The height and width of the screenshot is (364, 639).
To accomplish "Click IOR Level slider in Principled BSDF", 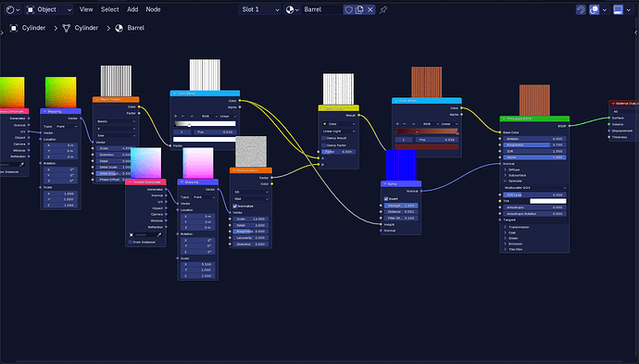I will 534,195.
